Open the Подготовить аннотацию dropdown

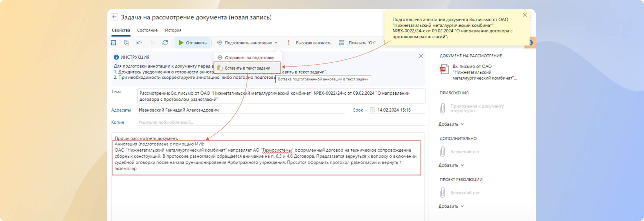(248, 43)
